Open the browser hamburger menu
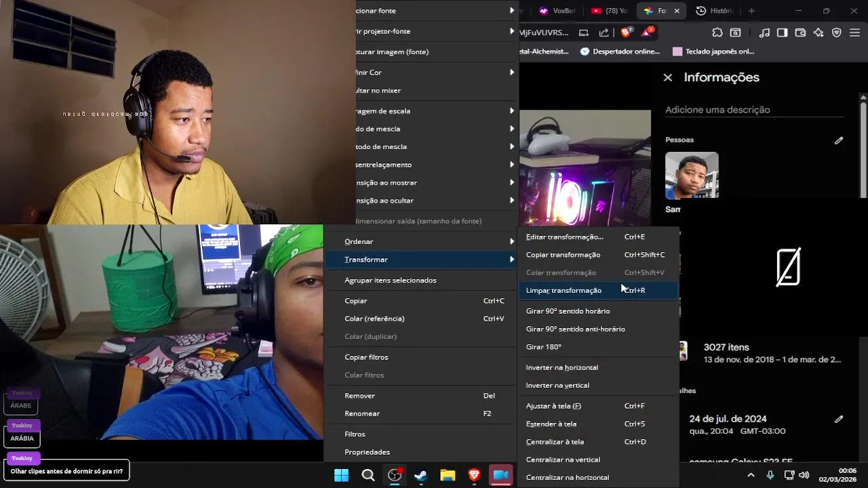 [x=854, y=32]
